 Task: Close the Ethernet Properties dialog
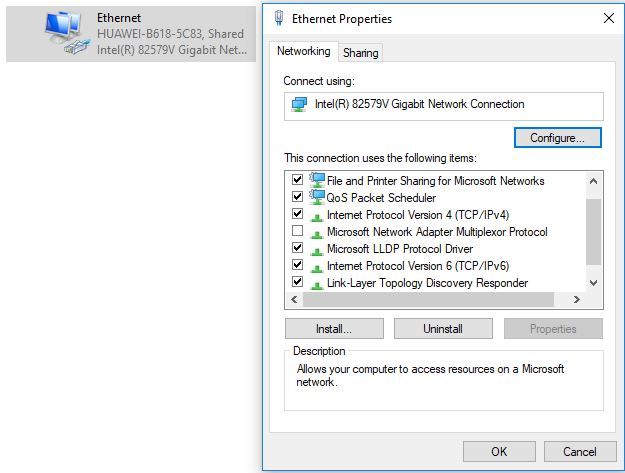point(609,18)
